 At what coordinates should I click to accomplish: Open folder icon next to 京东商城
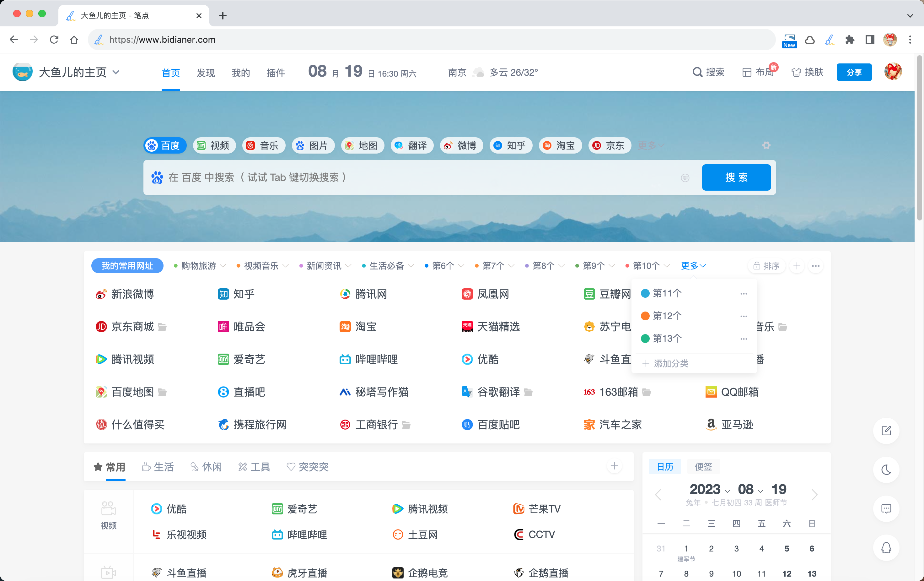(x=162, y=327)
